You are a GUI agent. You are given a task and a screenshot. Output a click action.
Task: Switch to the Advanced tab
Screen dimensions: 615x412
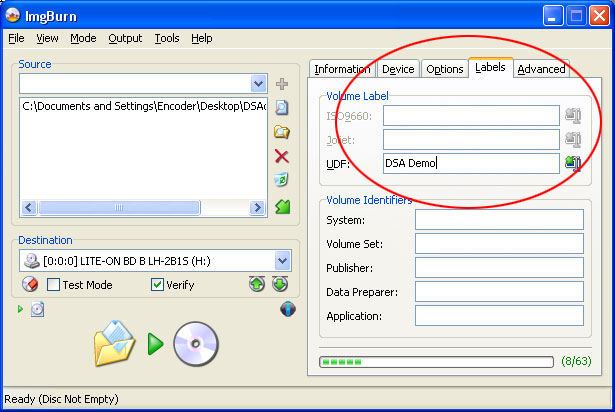[541, 69]
